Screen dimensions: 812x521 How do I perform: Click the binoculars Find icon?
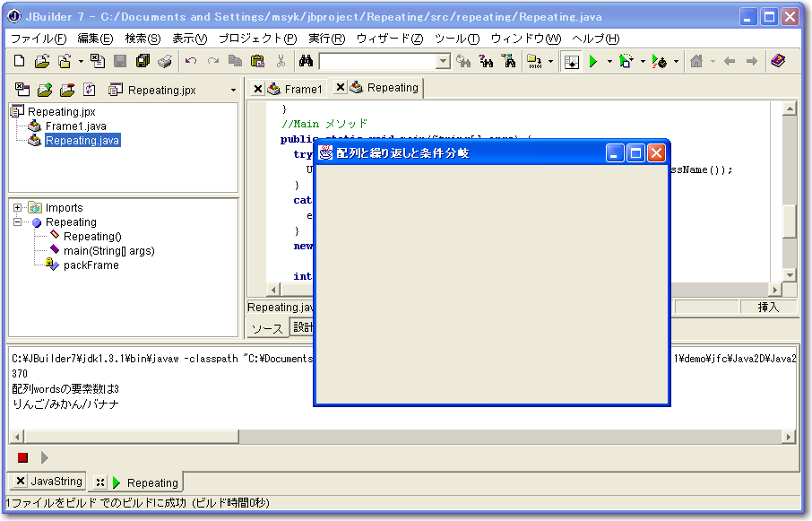pos(305,62)
